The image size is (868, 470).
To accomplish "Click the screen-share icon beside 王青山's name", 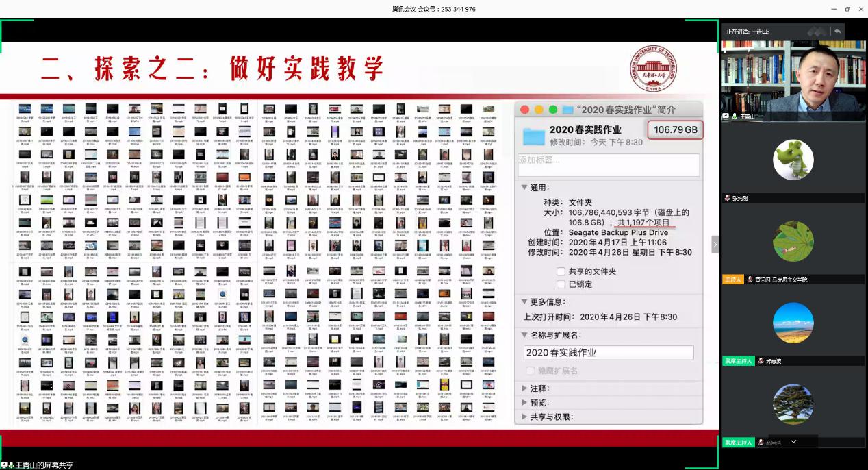I will click(726, 117).
